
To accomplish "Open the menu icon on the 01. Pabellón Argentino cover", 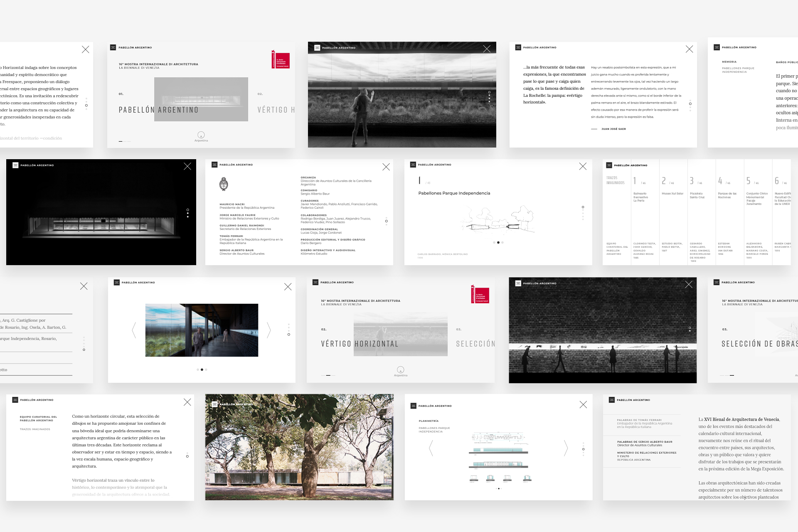I will tap(113, 47).
